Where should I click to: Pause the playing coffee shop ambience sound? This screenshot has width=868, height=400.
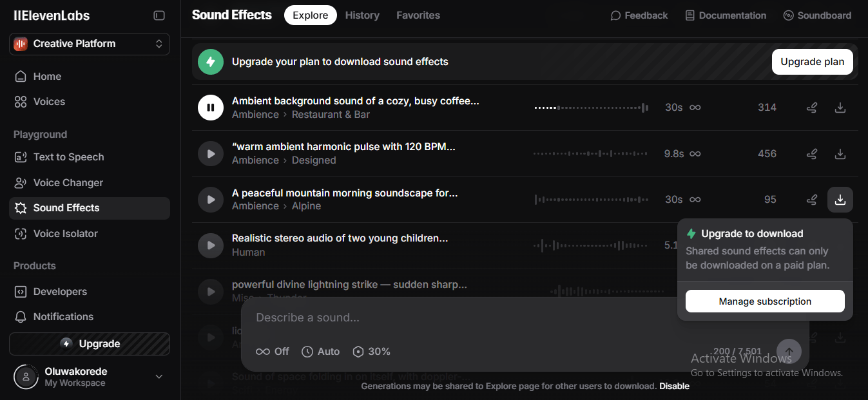(210, 108)
